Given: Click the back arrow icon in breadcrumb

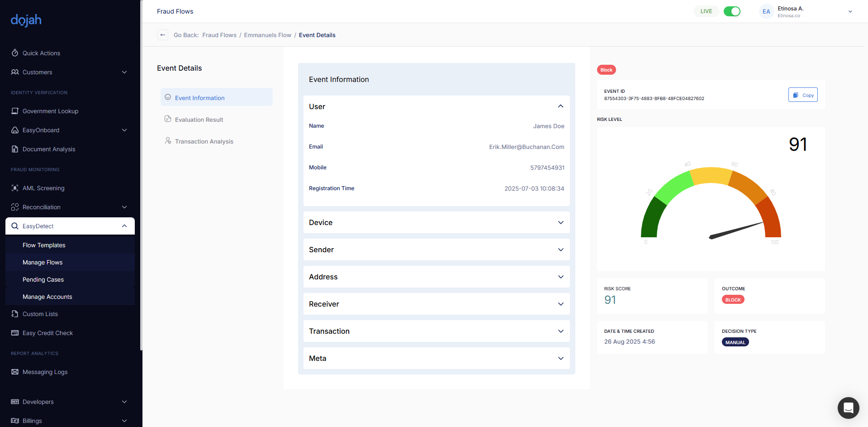Looking at the screenshot, I should 163,35.
